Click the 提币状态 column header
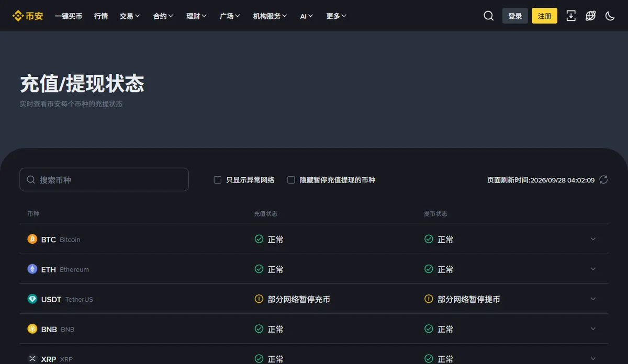Screen dimensions: 628x364 pyautogui.click(x=436, y=214)
